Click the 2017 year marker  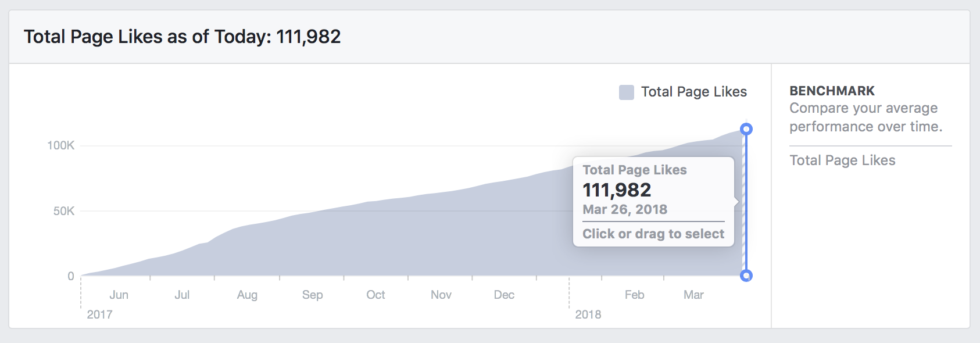[x=99, y=315]
